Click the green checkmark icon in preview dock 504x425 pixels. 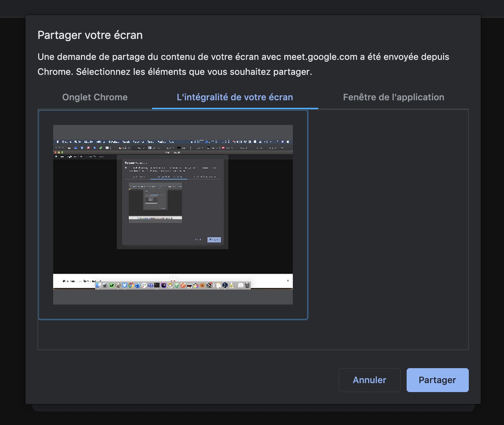pyautogui.click(x=112, y=285)
